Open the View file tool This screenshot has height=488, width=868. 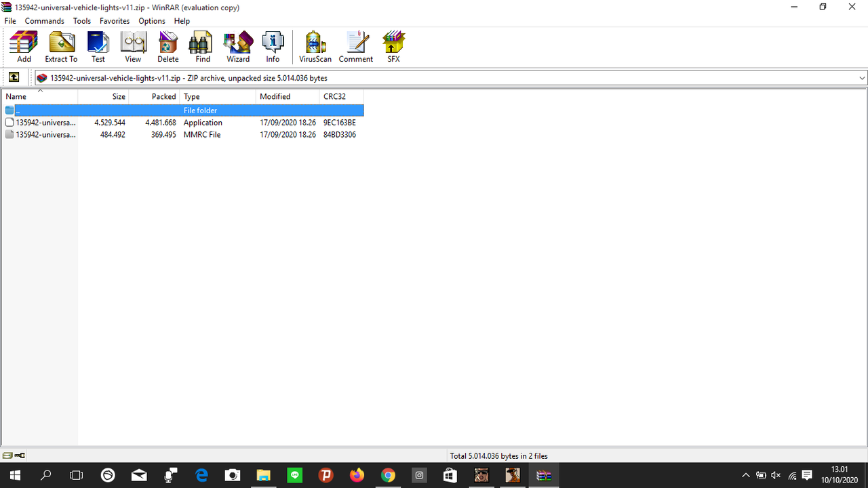pos(133,47)
